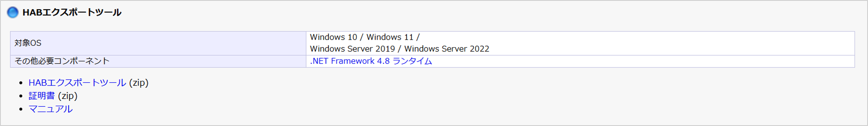Click the blue sphere icon beside the heading
The image size is (868, 126).
[x=12, y=12]
